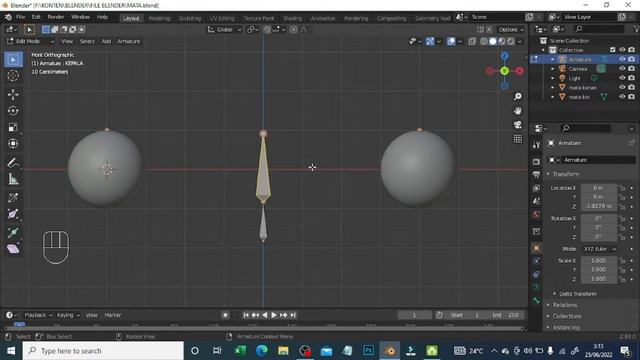
Task: Click the Scale X value field
Action: click(x=599, y=260)
